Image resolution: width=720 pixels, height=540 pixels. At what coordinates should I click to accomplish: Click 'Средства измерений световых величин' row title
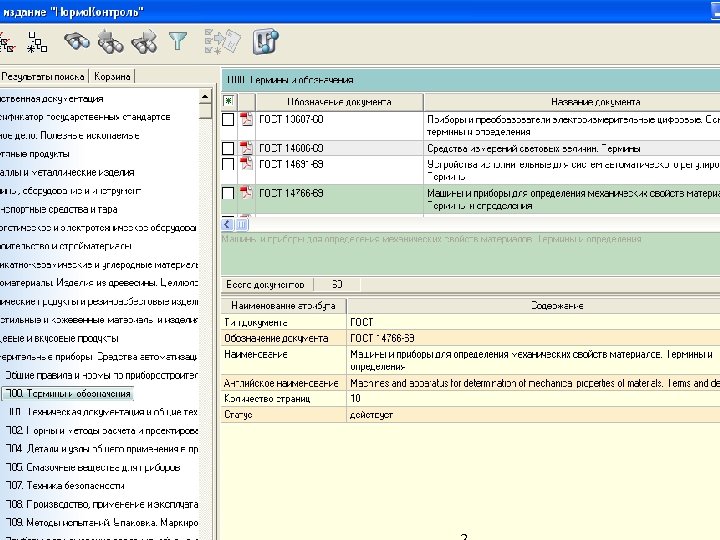click(x=534, y=149)
